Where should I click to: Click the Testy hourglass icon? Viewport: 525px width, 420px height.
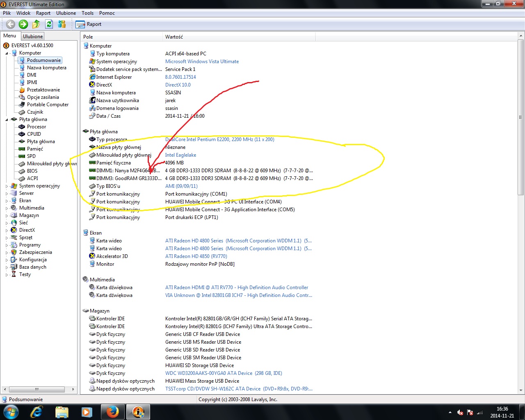tap(14, 274)
